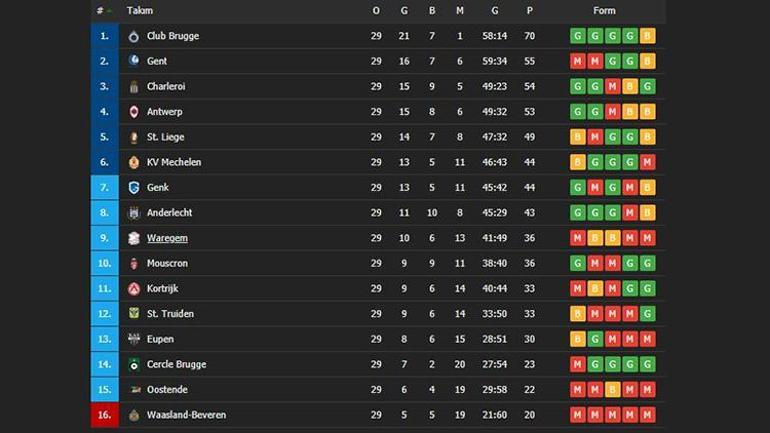Open the Waregem team link
The width and height of the screenshot is (770, 433).
[167, 238]
